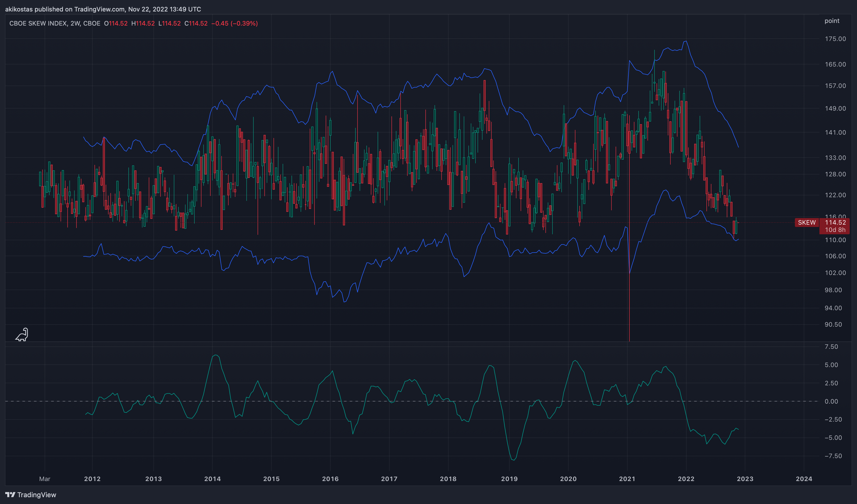Click the 2013 label on time axis

[x=154, y=479]
